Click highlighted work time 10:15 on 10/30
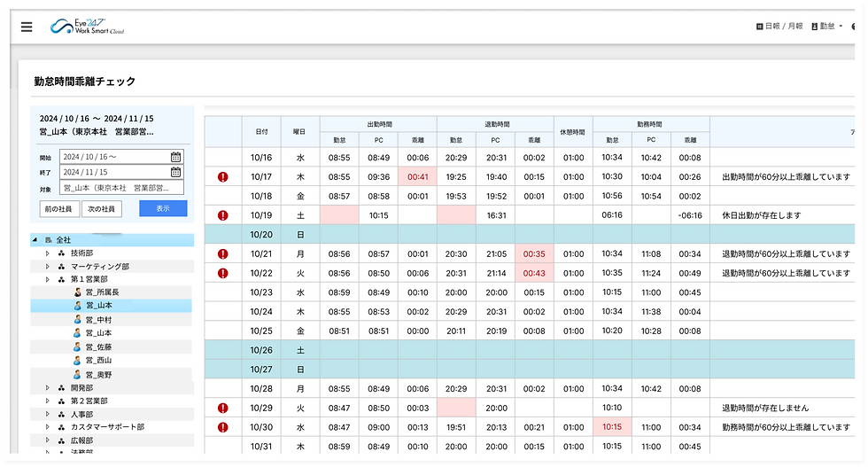This screenshot has width=868, height=467. [612, 427]
